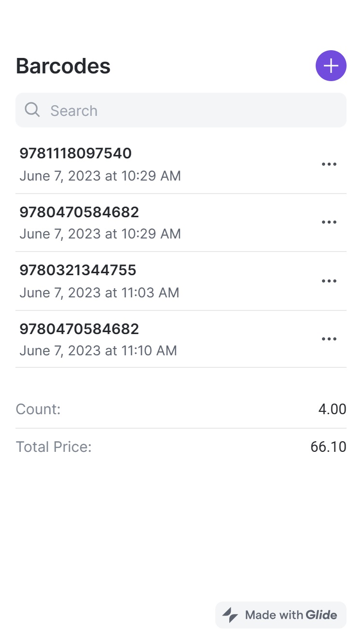Open three-dot menu for the 11:10 AM entry
Viewport: 362px width, 644px height.
[x=329, y=339]
